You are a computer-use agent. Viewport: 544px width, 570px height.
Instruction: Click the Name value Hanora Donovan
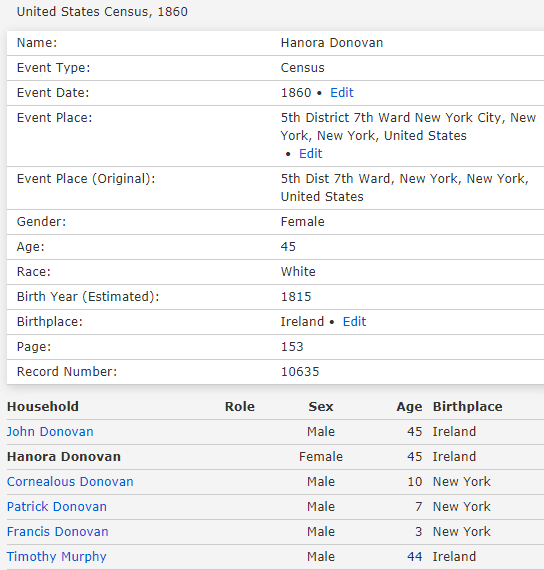332,43
